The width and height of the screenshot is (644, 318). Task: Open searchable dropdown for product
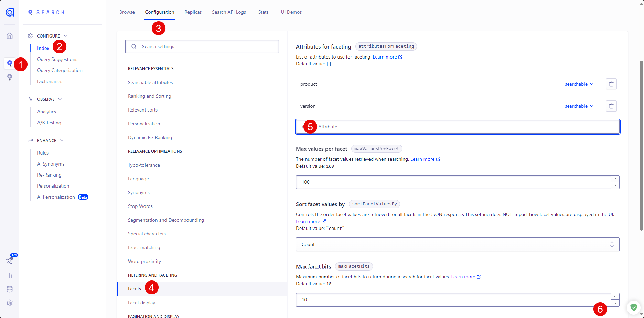[579, 84]
